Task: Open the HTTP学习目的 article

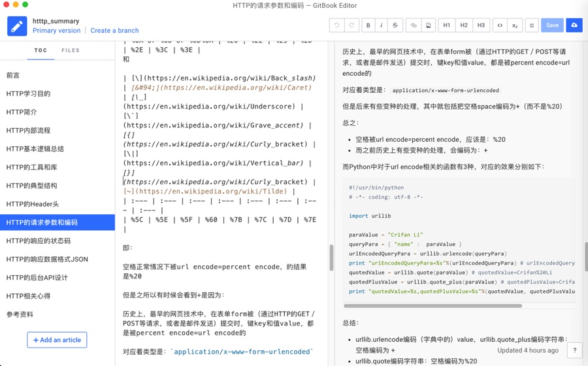Action: point(57,93)
